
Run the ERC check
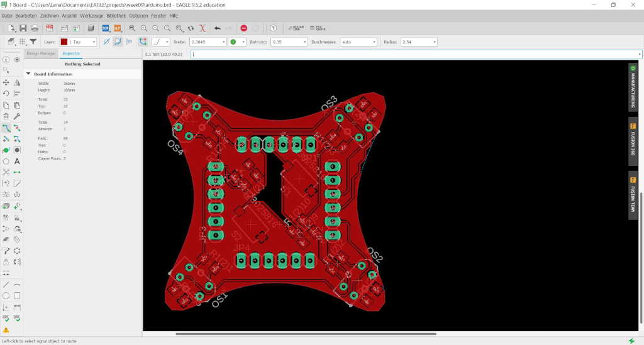tap(6, 318)
